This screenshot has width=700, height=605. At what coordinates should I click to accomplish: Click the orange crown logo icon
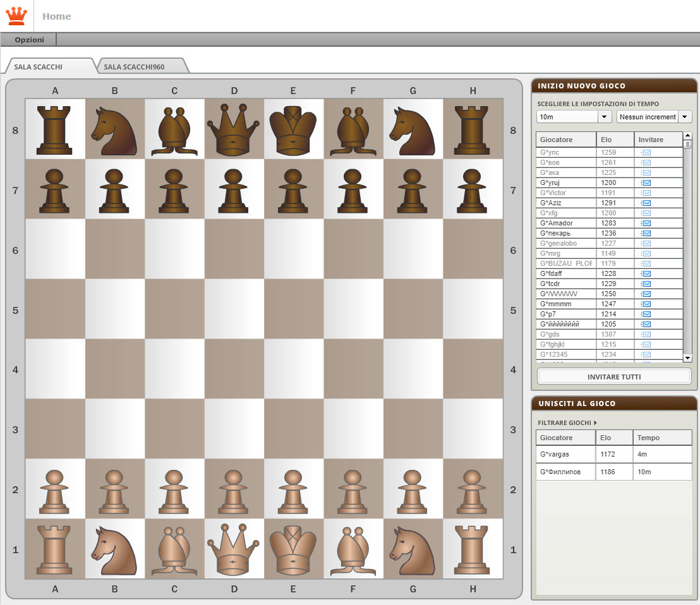(x=16, y=16)
